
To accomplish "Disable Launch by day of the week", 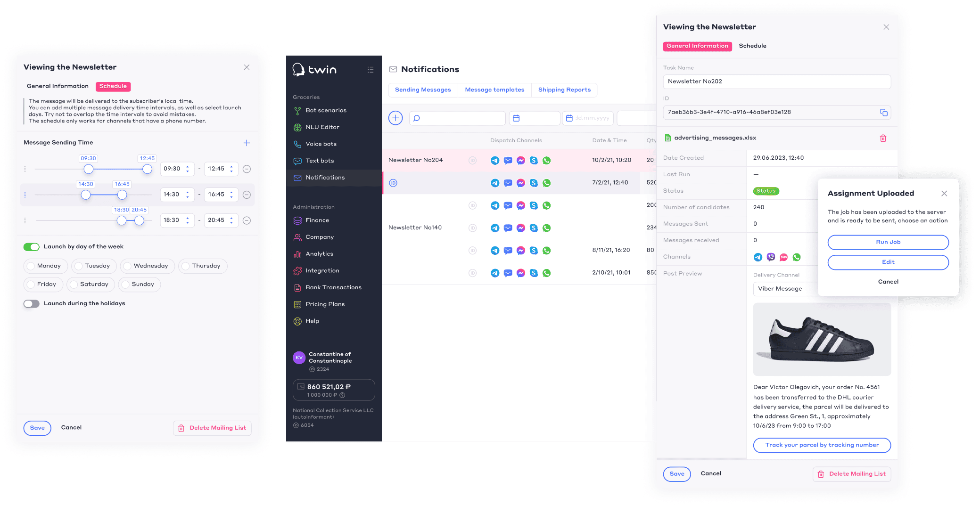I will (32, 247).
